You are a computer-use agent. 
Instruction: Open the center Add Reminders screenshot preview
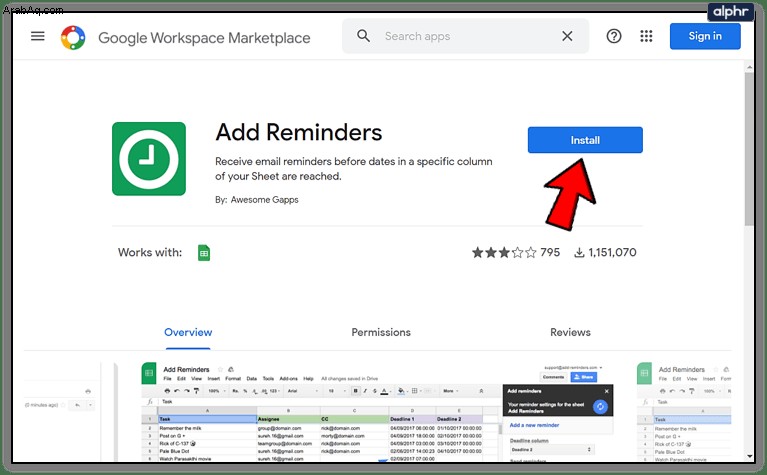[x=377, y=412]
